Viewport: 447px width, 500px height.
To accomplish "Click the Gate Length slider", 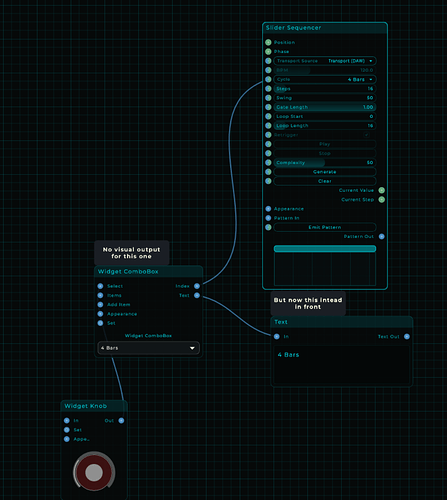I will click(325, 107).
